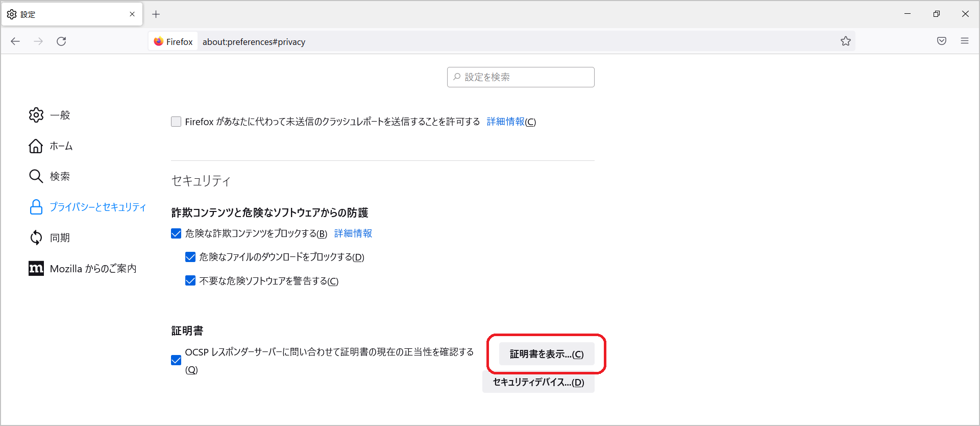Screen dimensions: 980x426
Task: Click the reload page icon
Action: pos(61,41)
